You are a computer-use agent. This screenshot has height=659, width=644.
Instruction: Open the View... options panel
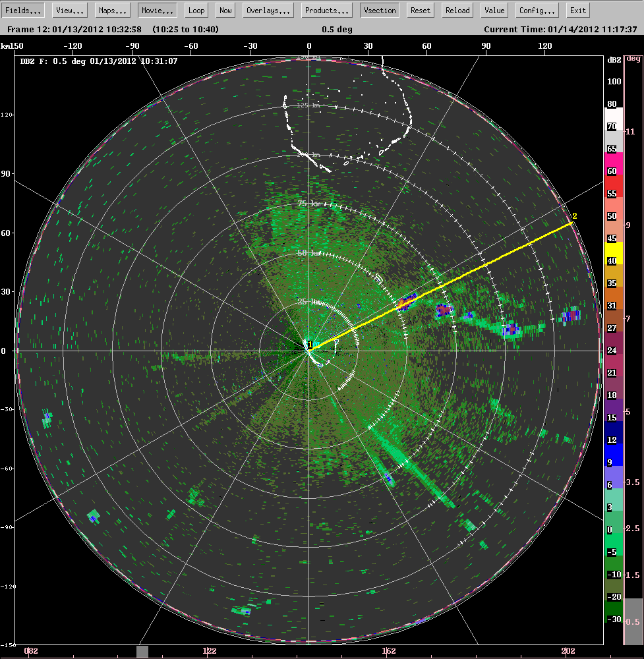pyautogui.click(x=69, y=11)
